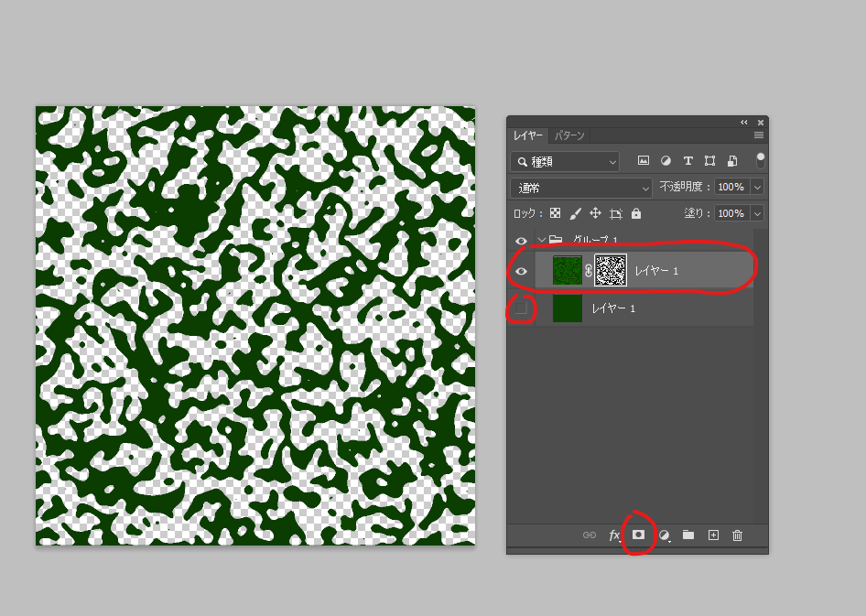Click the Create new group folder icon
Image resolution: width=866 pixels, height=616 pixels.
(x=688, y=535)
